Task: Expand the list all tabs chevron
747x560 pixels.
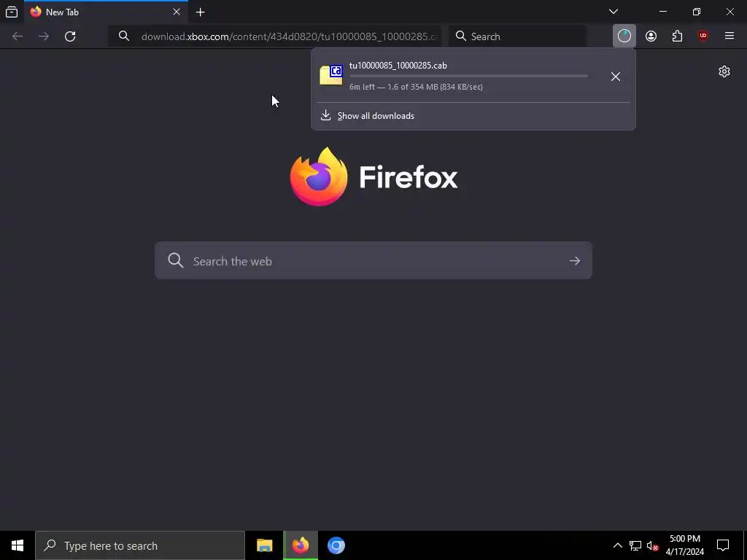Action: click(614, 12)
